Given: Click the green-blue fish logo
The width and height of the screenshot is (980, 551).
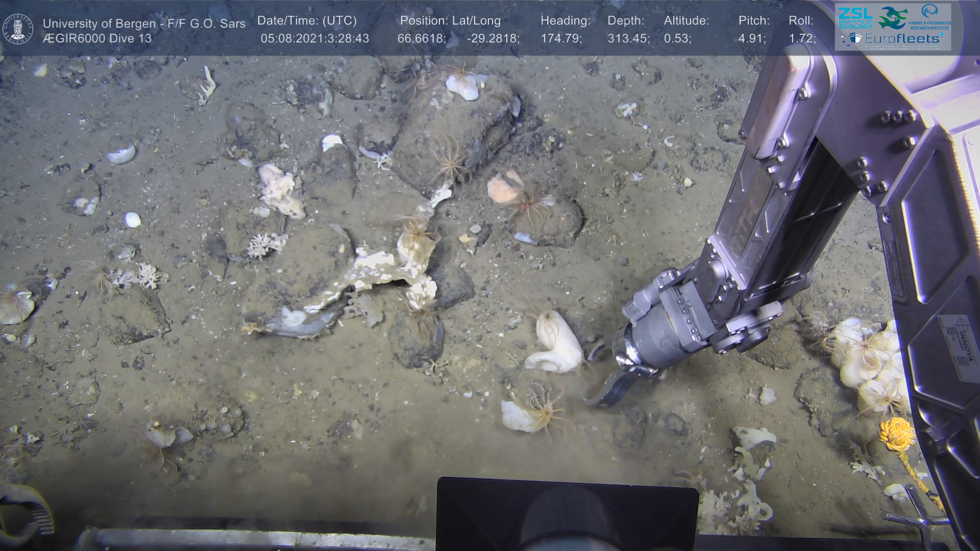Looking at the screenshot, I should (893, 17).
